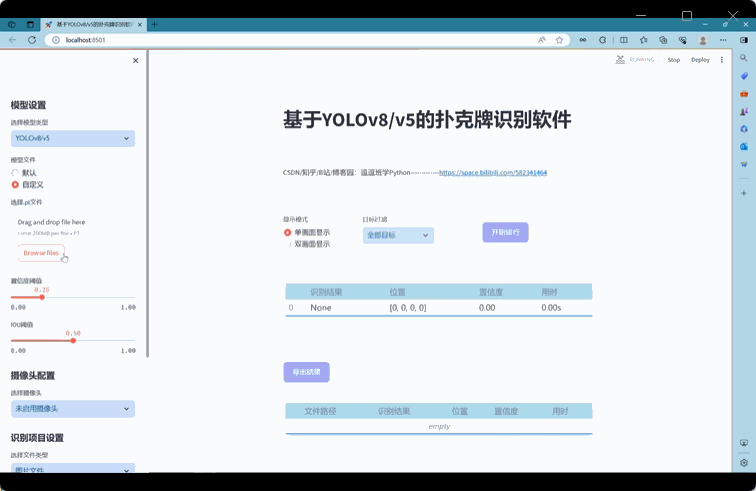
Task: View site information icon in address bar
Action: click(56, 40)
